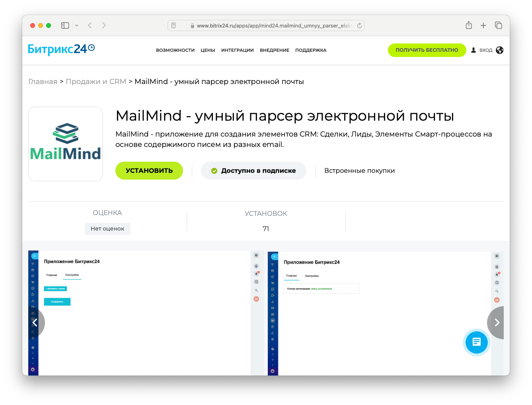Click the reader mode icon in address bar
This screenshot has width=532, height=405.
173,25
